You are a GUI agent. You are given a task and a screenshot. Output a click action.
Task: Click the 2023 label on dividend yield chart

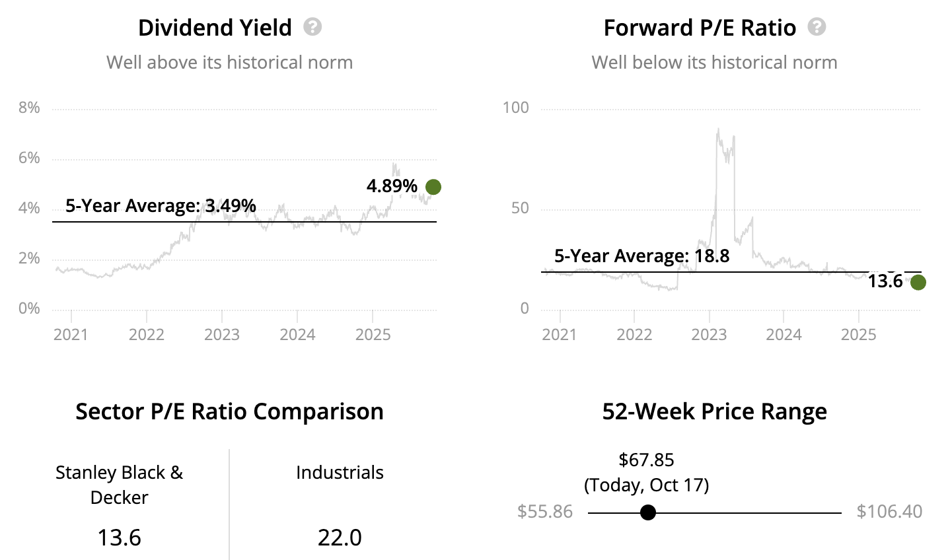[x=222, y=334]
